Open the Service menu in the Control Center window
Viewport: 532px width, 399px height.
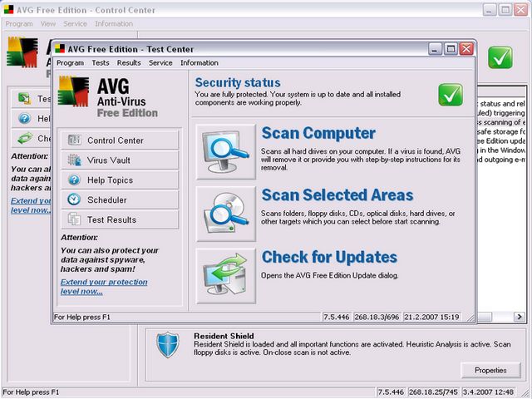tap(76, 24)
